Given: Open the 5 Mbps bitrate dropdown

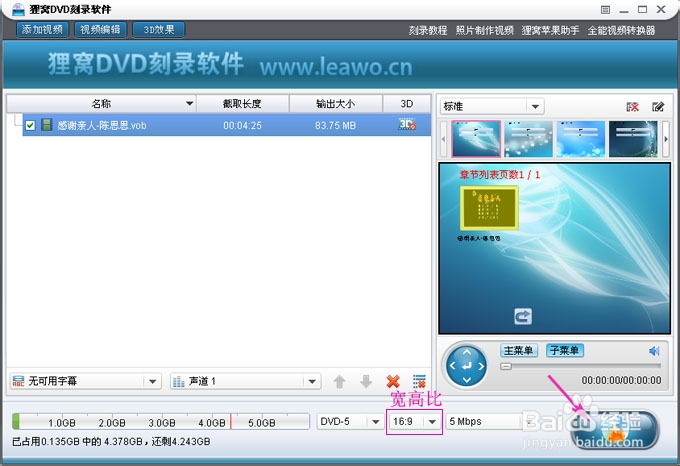Looking at the screenshot, I should (x=490, y=421).
